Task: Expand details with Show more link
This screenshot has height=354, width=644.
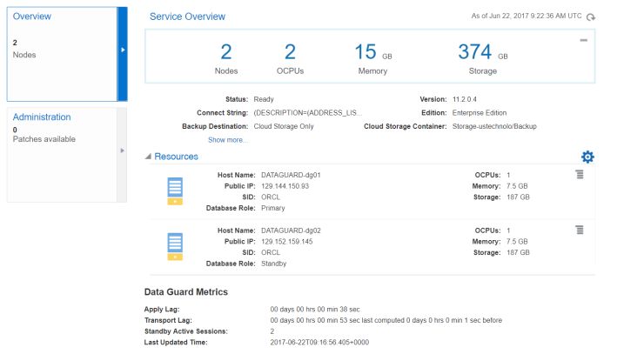Action: 228,139
